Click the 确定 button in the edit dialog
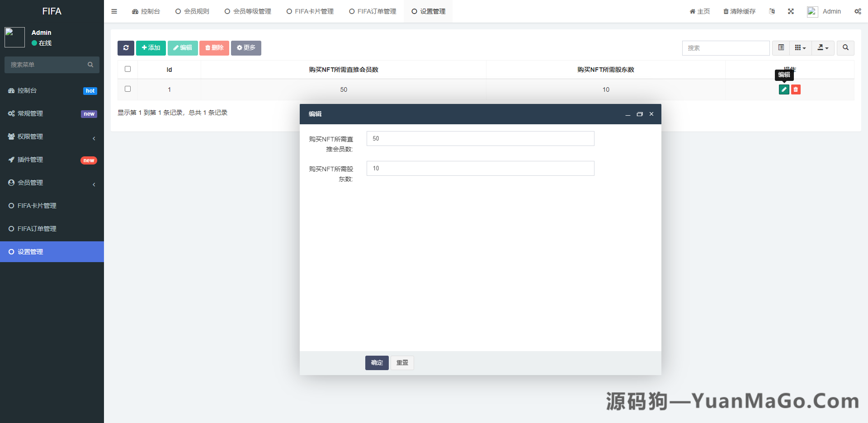This screenshot has height=423, width=868. (x=377, y=362)
